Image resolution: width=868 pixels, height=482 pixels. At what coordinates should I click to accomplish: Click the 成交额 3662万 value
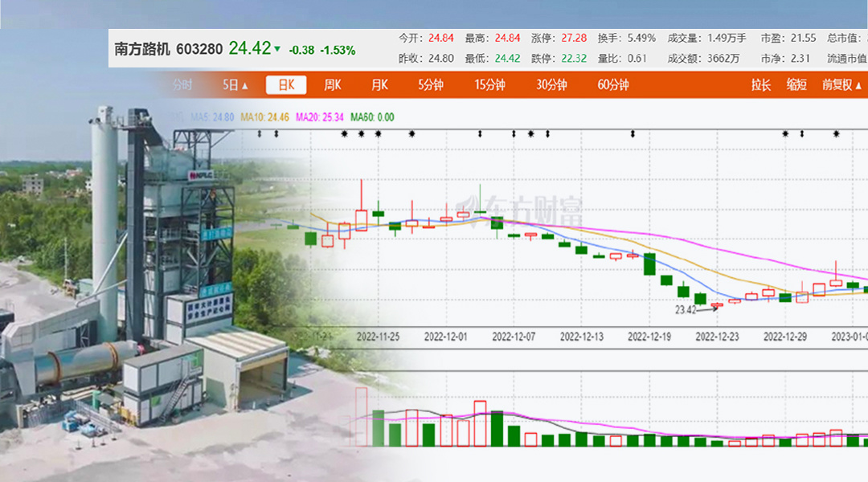tap(723, 59)
